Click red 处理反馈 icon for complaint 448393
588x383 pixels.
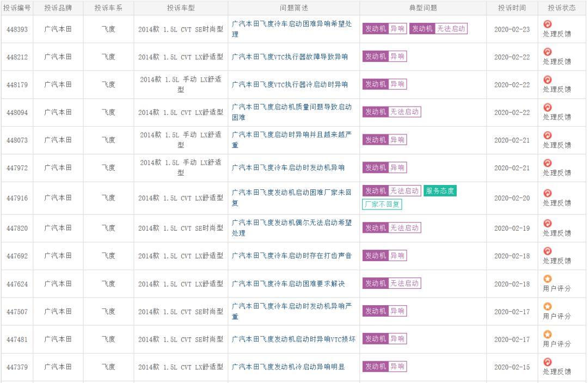coord(548,24)
